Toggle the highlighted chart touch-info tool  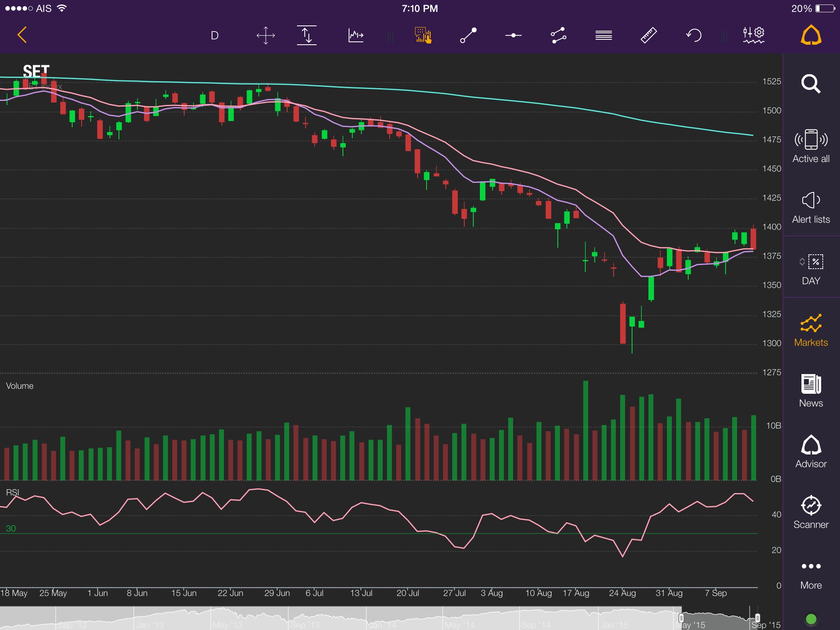click(423, 35)
